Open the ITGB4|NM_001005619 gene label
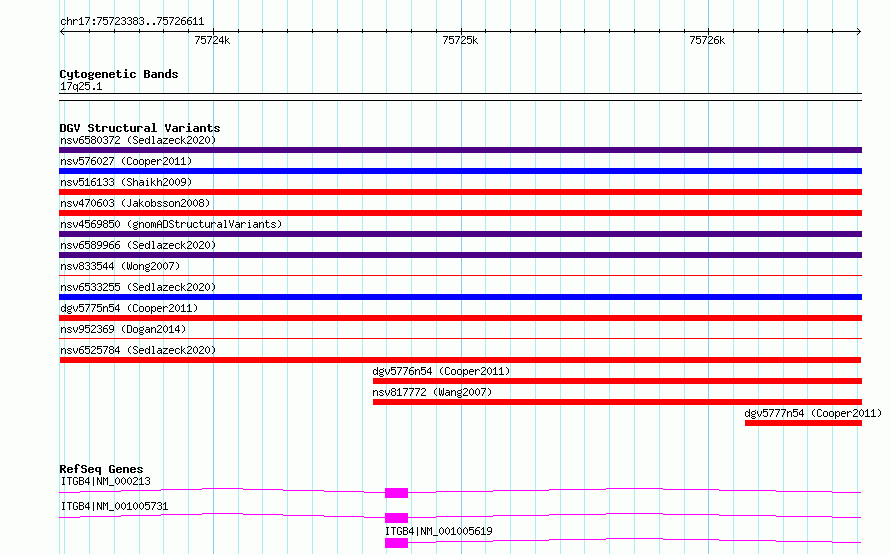Viewport: 890px width, 554px height. pyautogui.click(x=439, y=531)
